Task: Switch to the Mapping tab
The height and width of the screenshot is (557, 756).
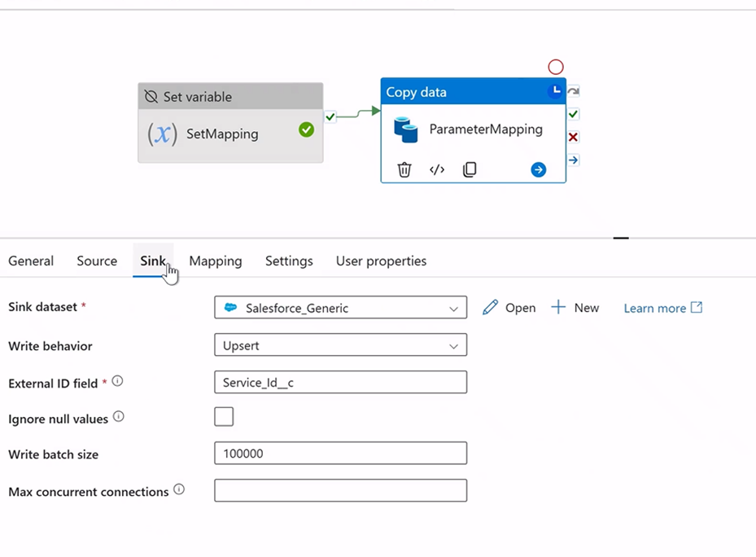Action: click(216, 261)
